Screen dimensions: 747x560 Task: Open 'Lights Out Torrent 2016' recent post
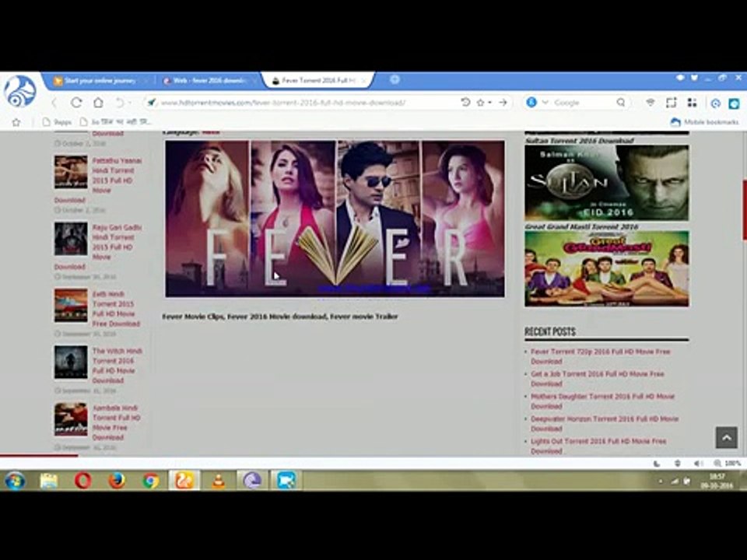tap(598, 446)
